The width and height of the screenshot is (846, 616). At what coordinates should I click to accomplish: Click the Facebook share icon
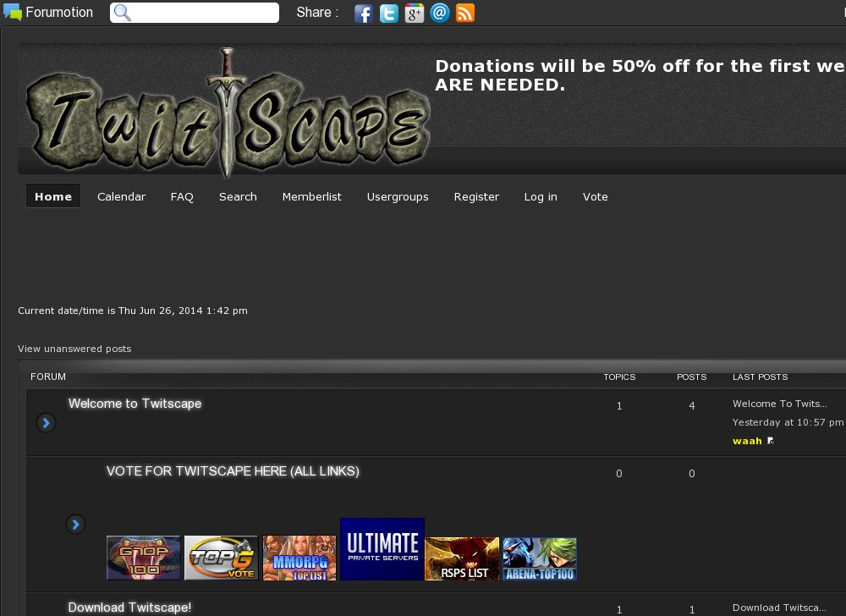pyautogui.click(x=363, y=14)
